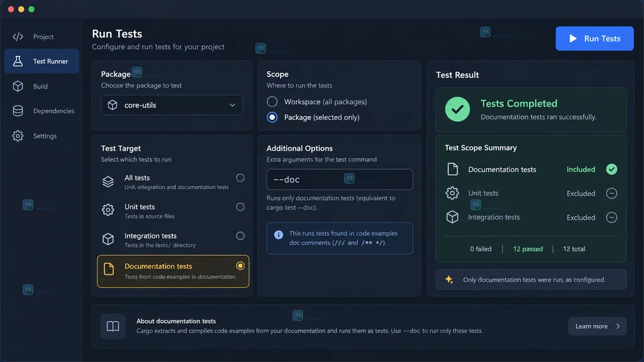Open the Dependencies section
The width and height of the screenshot is (644, 362).
[42, 111]
